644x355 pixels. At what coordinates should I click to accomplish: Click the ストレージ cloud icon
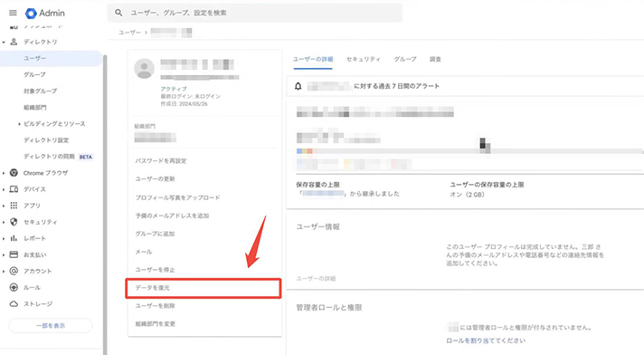(14, 303)
